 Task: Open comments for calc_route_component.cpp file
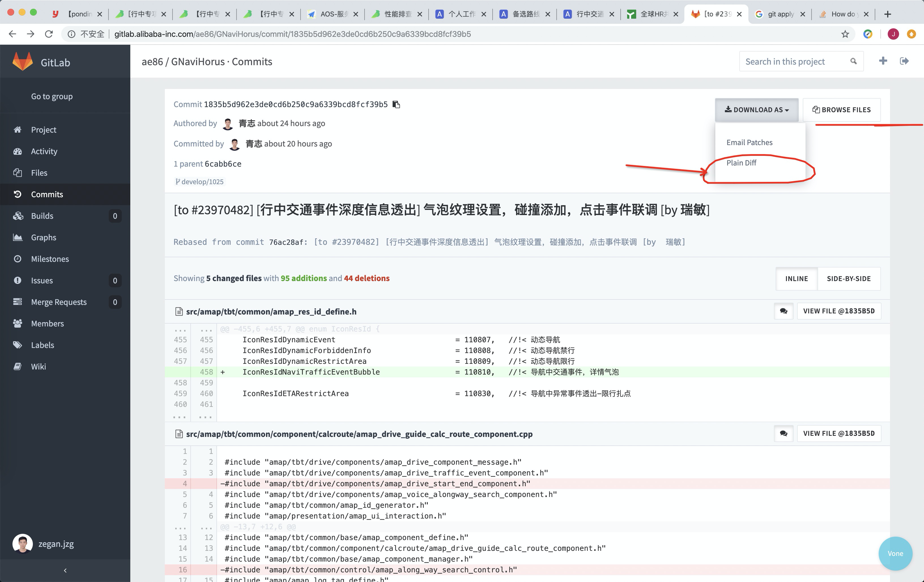[x=784, y=434]
